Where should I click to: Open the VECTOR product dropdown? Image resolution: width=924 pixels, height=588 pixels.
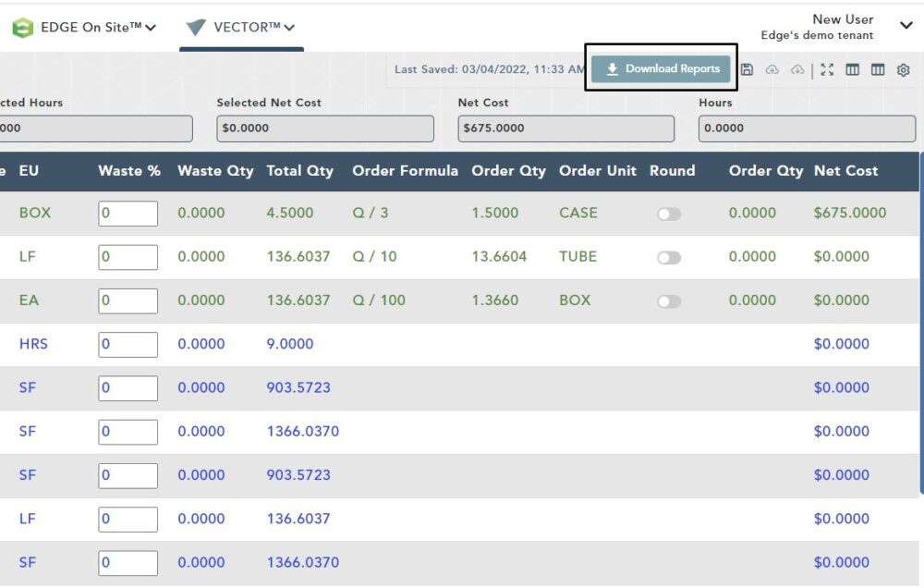click(x=289, y=28)
